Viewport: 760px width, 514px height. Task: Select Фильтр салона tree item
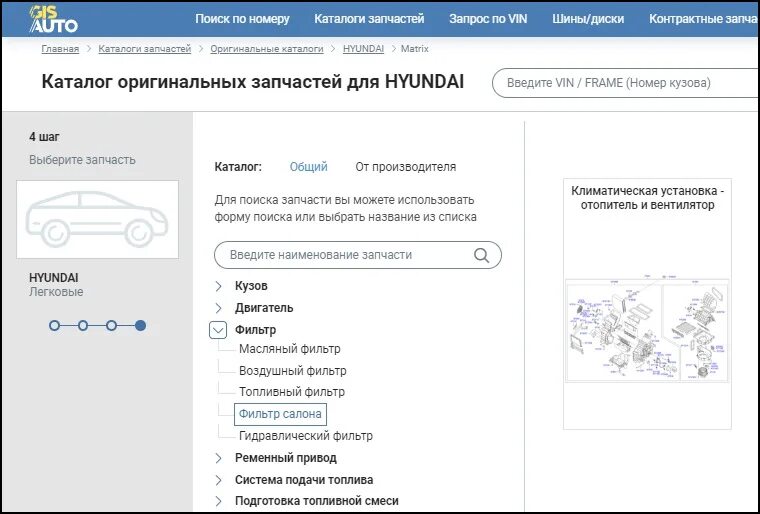pos(280,414)
